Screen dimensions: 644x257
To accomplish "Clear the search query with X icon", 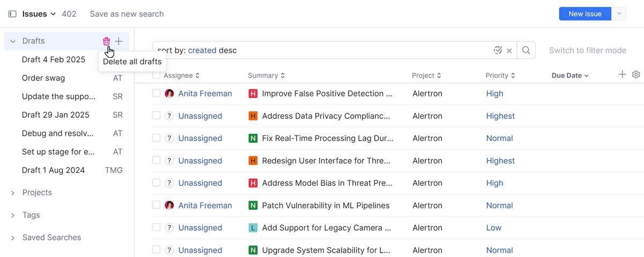I will (x=509, y=51).
